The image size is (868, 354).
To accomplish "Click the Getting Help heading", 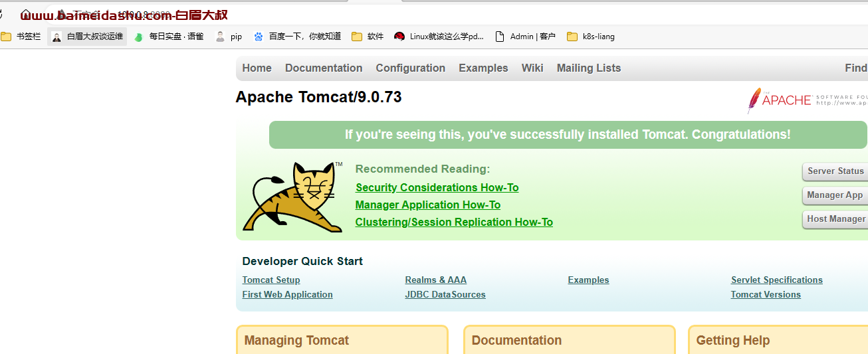I will (733, 341).
